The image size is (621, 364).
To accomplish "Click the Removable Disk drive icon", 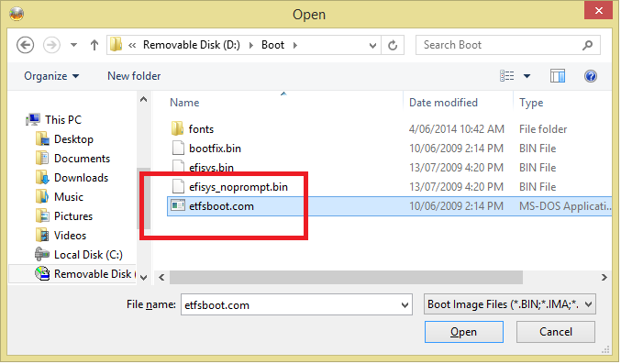I will point(42,273).
